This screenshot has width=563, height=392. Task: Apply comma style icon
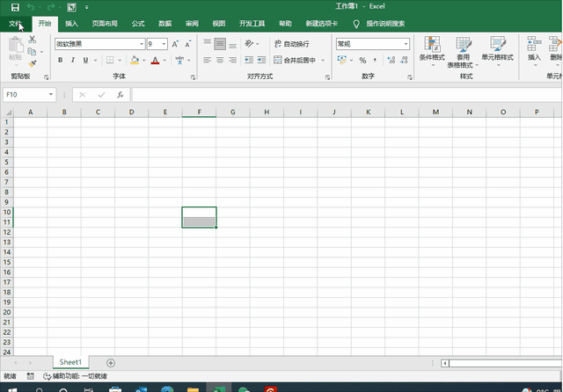point(375,60)
